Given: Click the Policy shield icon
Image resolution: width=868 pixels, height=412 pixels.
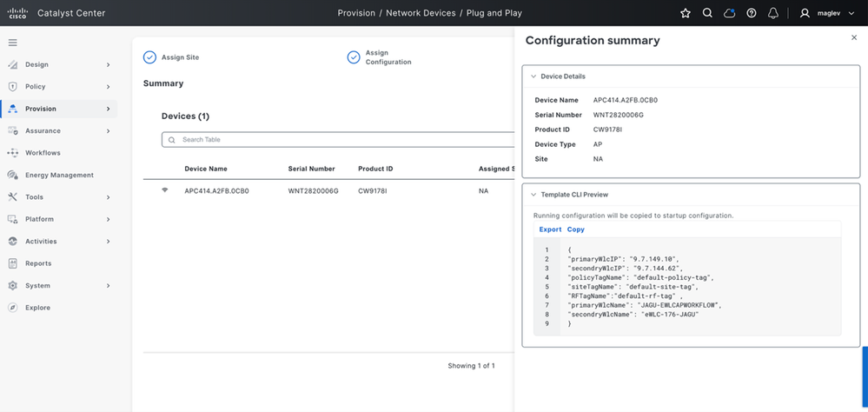Looking at the screenshot, I should [13, 87].
